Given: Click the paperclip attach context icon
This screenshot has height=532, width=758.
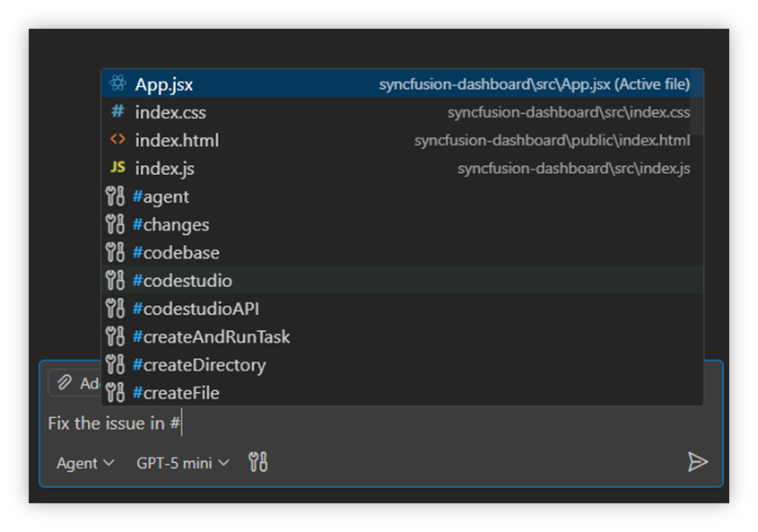Looking at the screenshot, I should 64,383.
